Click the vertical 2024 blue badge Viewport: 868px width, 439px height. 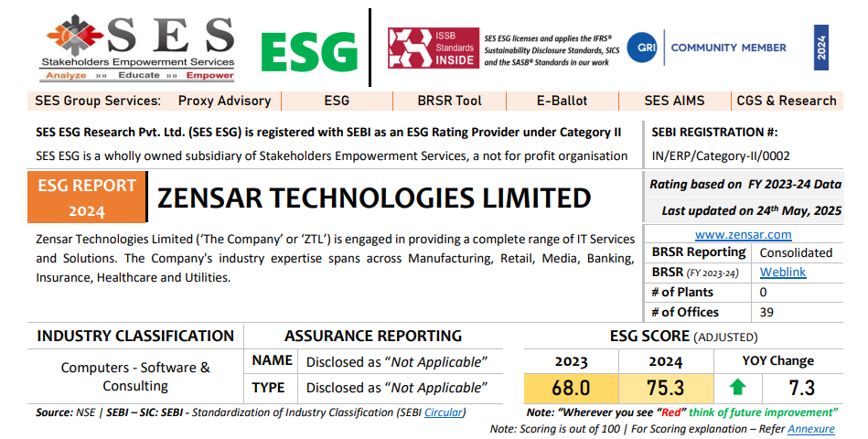click(821, 48)
